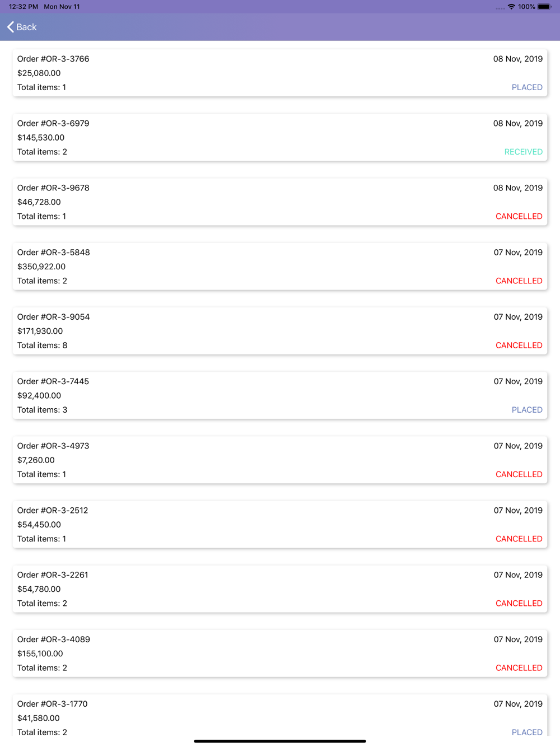This screenshot has height=747, width=560.
Task: Select the RECEIVED status label
Action: click(523, 152)
